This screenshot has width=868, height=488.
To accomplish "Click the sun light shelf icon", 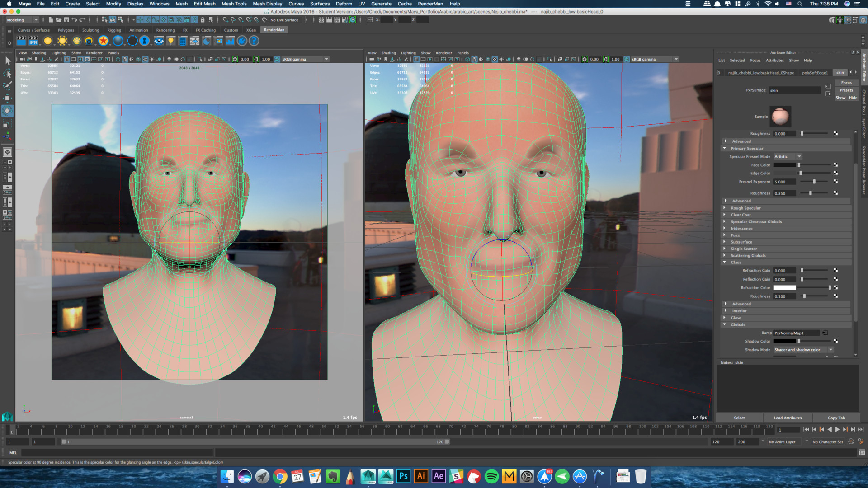I will [x=62, y=41].
